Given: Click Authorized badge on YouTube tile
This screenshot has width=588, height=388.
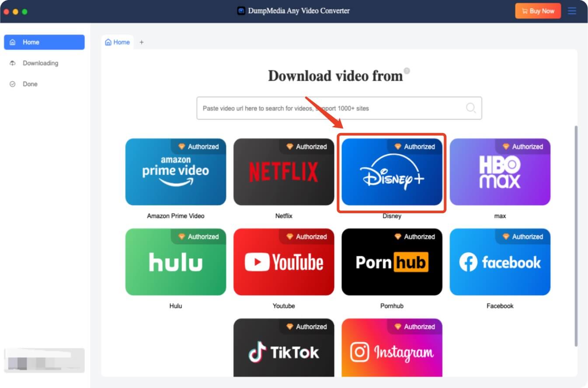Looking at the screenshot, I should click(x=306, y=236).
